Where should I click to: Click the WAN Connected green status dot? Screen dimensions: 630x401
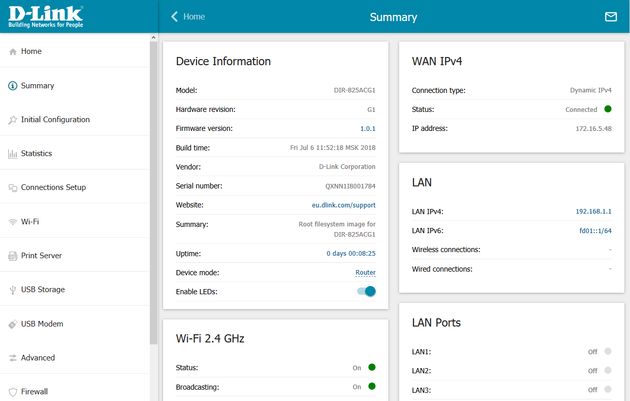coord(608,109)
